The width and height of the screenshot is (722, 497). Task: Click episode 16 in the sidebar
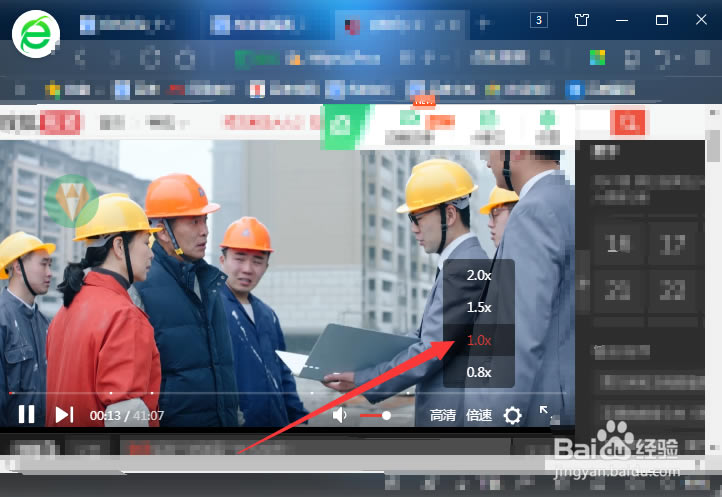pyautogui.click(x=619, y=243)
